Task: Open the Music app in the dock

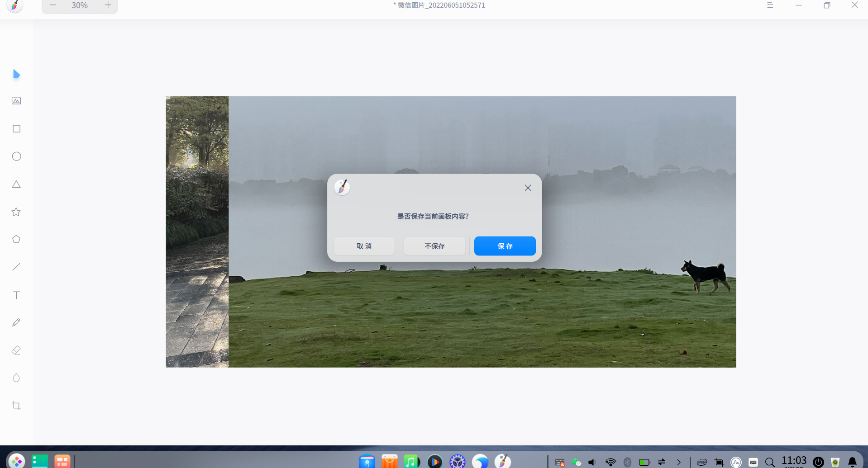Action: tap(412, 462)
